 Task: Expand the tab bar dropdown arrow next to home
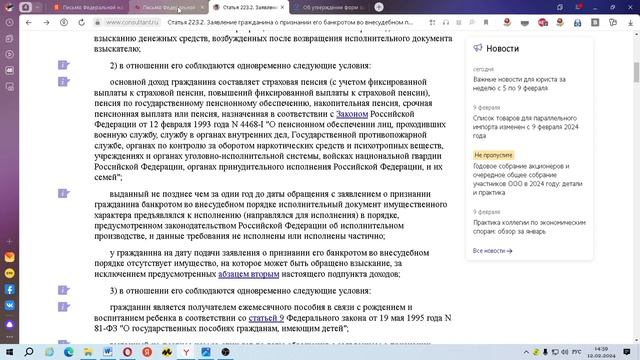click(x=37, y=7)
